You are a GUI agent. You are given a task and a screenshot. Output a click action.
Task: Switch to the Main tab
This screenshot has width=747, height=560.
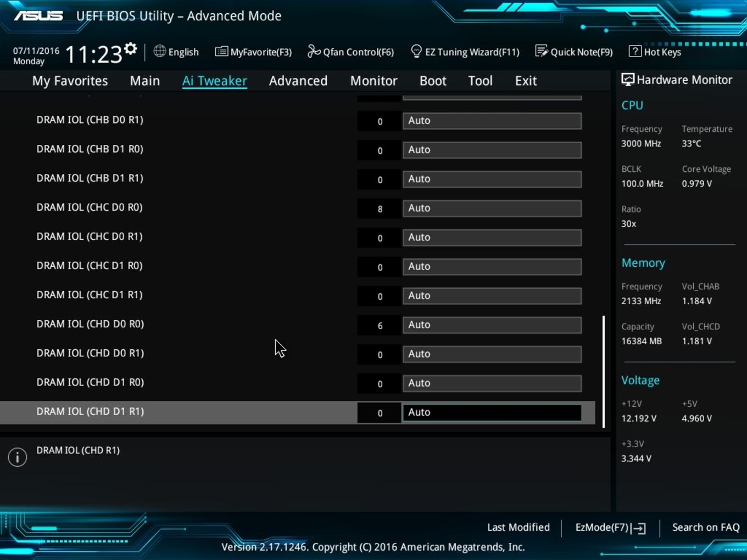[x=145, y=81]
